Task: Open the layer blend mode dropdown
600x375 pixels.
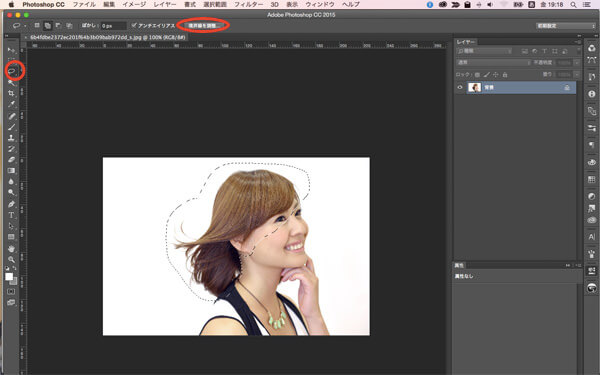Action: [494, 62]
